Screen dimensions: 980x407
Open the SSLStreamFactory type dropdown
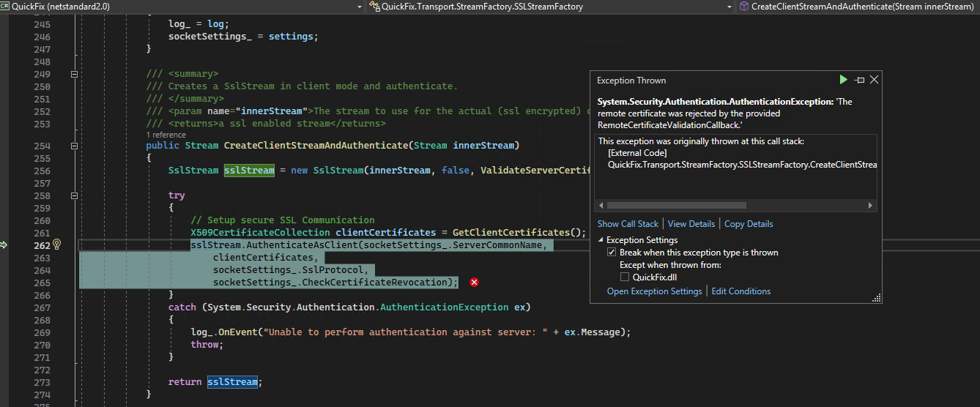pos(730,7)
